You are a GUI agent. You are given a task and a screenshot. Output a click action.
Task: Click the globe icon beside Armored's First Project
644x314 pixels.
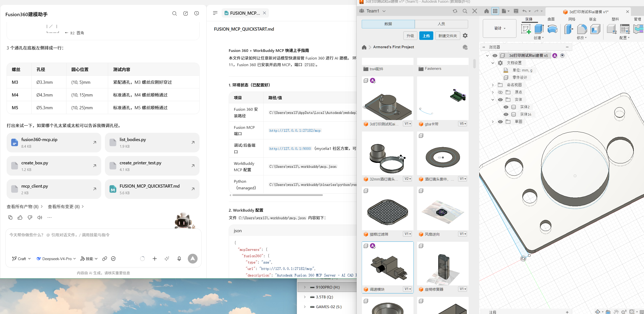click(x=465, y=47)
